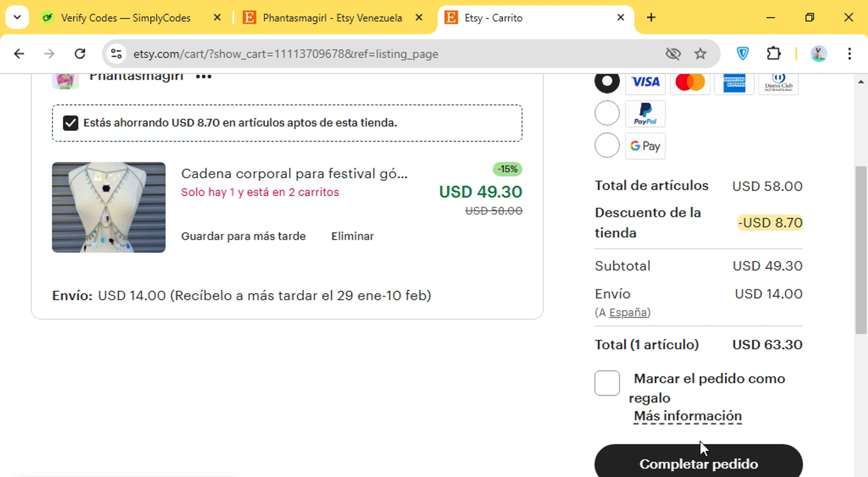Select the PayPal payment option

point(607,113)
